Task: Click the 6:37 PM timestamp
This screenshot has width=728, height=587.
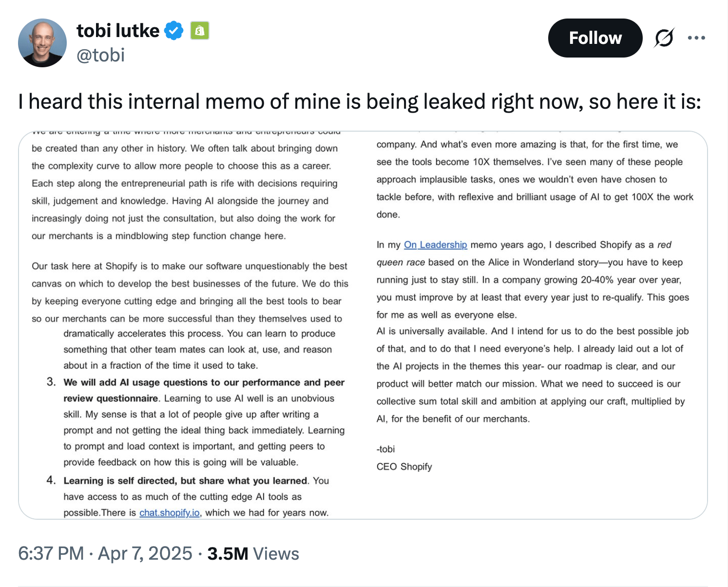Action: point(51,553)
